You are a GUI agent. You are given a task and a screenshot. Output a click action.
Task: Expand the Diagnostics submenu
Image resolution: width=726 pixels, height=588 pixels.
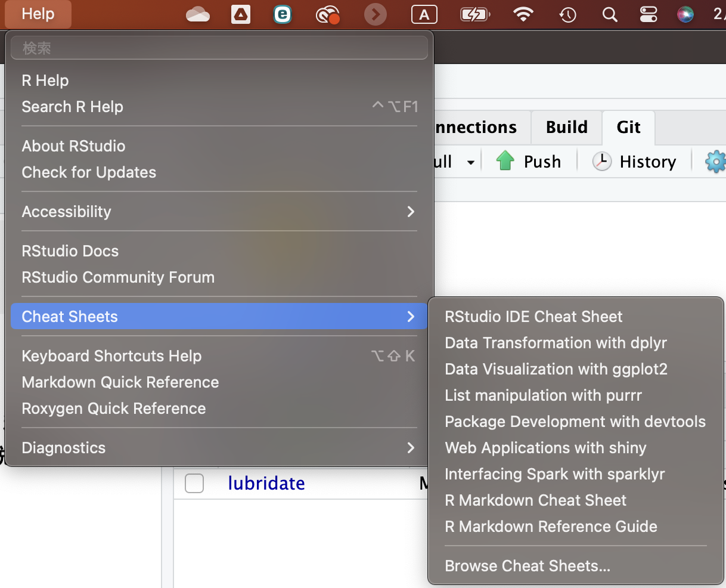[x=219, y=448]
